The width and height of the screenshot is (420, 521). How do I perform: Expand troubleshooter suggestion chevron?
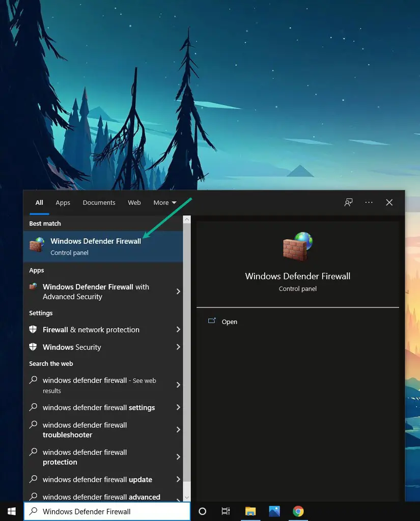178,429
